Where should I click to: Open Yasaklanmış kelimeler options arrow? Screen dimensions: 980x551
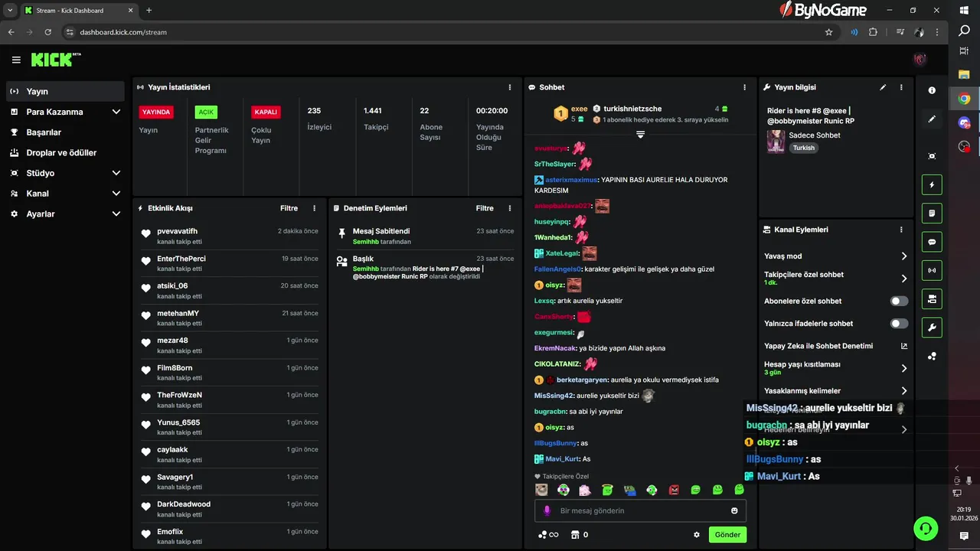[904, 391]
